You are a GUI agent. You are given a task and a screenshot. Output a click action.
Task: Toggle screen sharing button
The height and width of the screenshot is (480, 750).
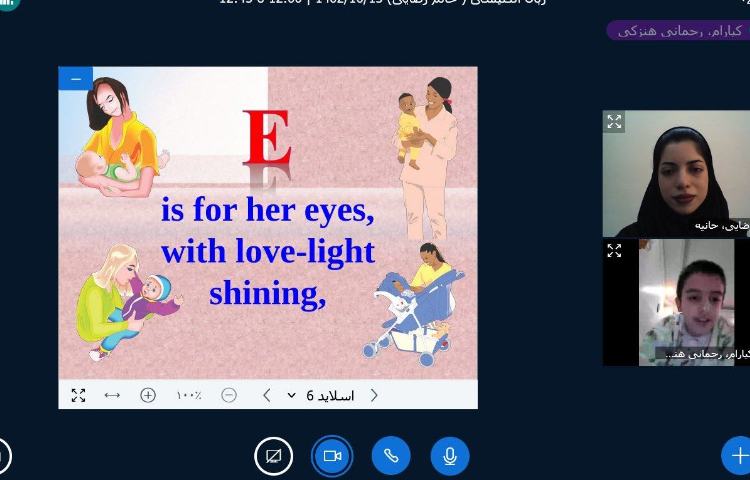coord(273,456)
